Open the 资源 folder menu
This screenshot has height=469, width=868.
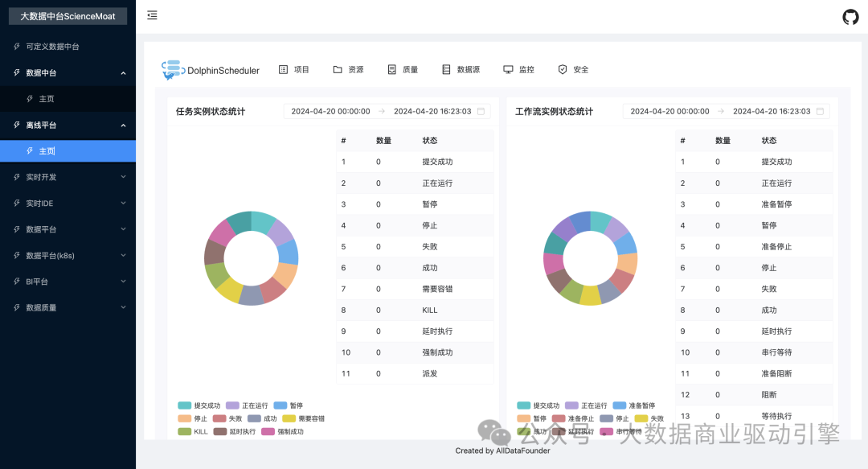[x=348, y=70]
